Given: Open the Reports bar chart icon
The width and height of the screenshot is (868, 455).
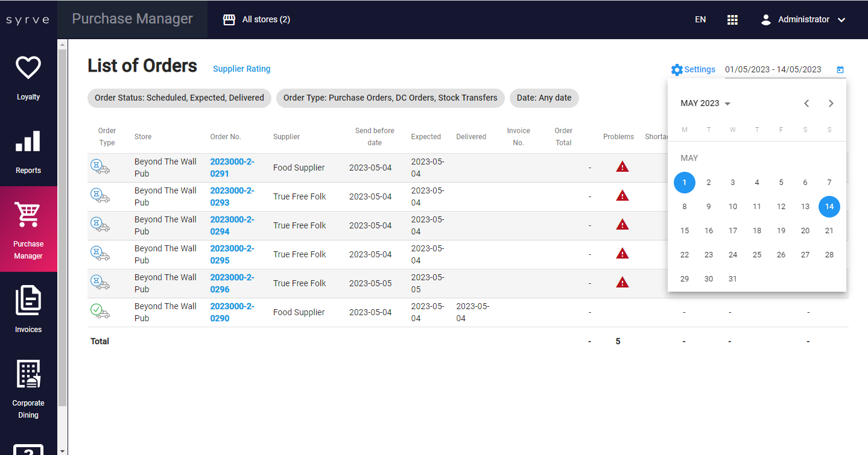Looking at the screenshot, I should (28, 142).
